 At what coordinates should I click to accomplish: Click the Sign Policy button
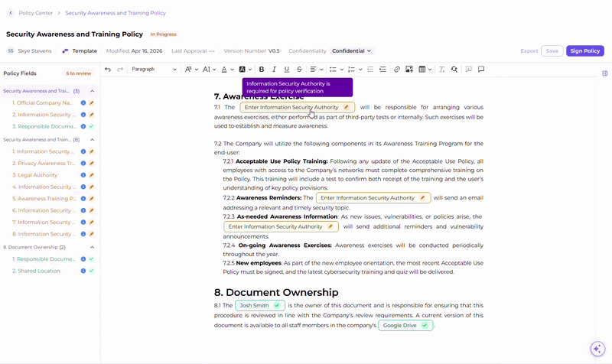click(585, 51)
